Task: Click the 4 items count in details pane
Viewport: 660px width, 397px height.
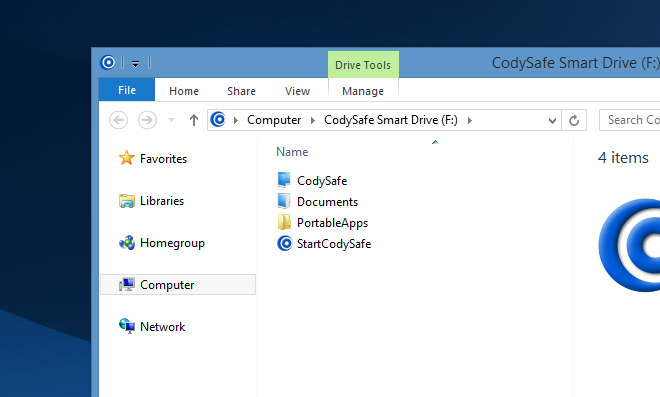Action: [623, 158]
